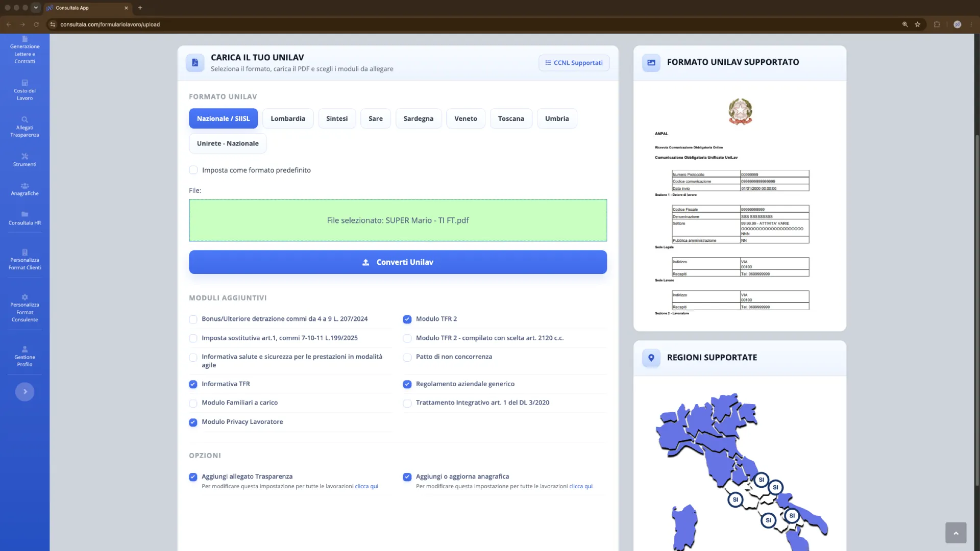The width and height of the screenshot is (980, 551).
Task: Select the Sardegna format
Action: 419,118
